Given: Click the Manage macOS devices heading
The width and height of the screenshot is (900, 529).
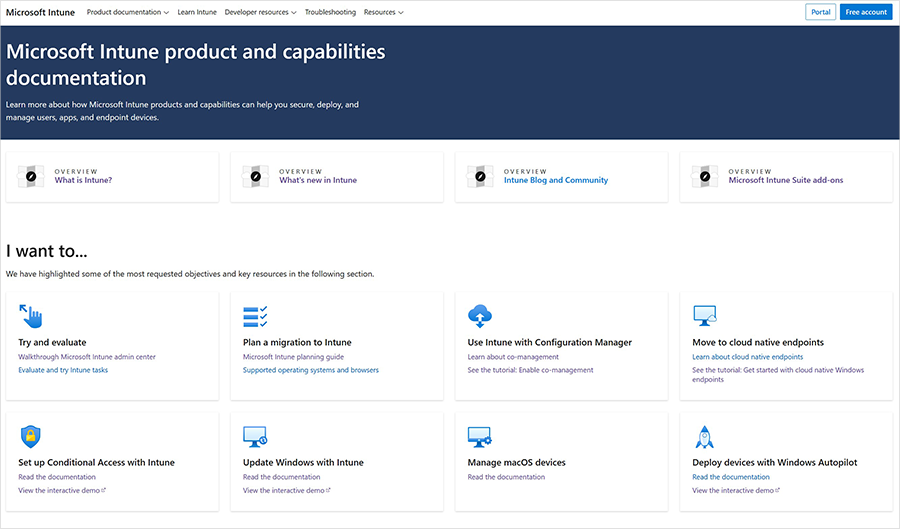Looking at the screenshot, I should point(517,462).
